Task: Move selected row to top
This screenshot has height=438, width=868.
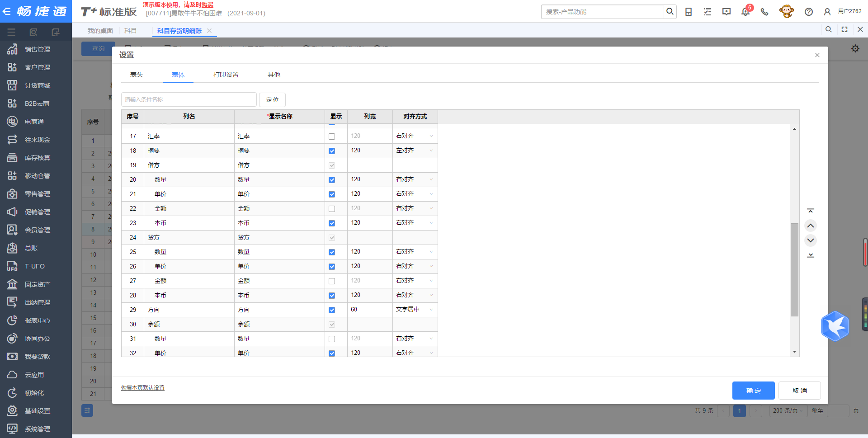Action: (x=811, y=211)
